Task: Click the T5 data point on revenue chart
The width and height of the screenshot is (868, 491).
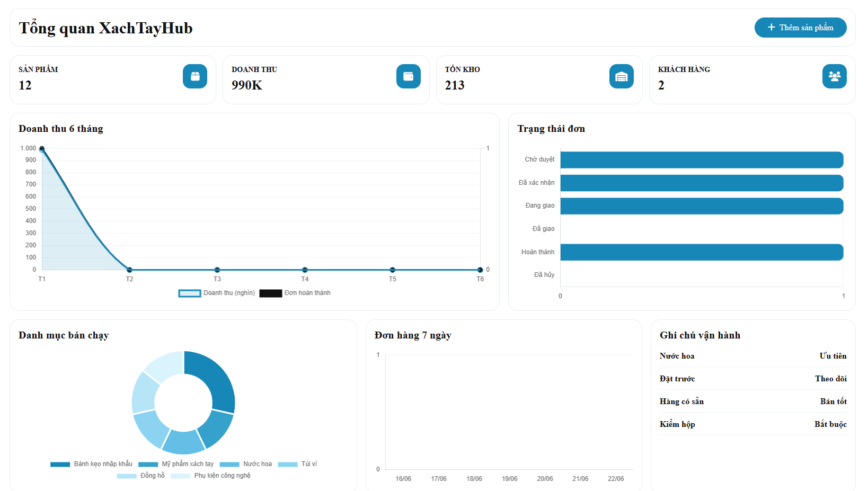Action: [392, 270]
